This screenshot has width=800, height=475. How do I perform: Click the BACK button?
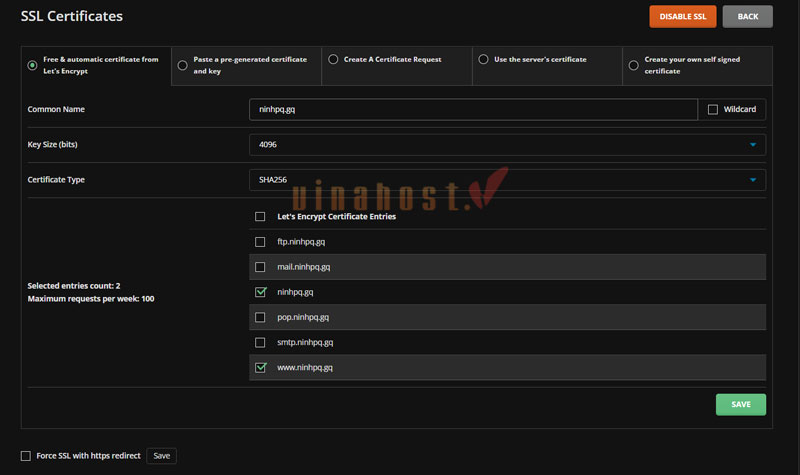tap(747, 17)
